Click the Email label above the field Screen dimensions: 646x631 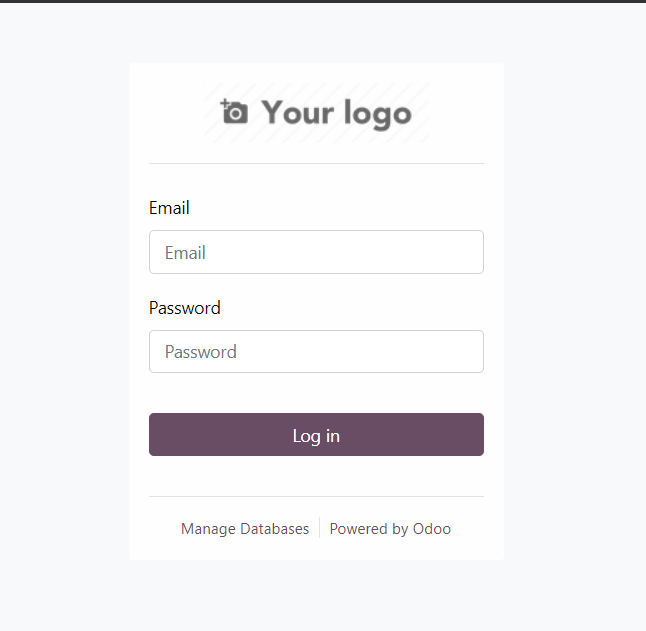pos(169,208)
